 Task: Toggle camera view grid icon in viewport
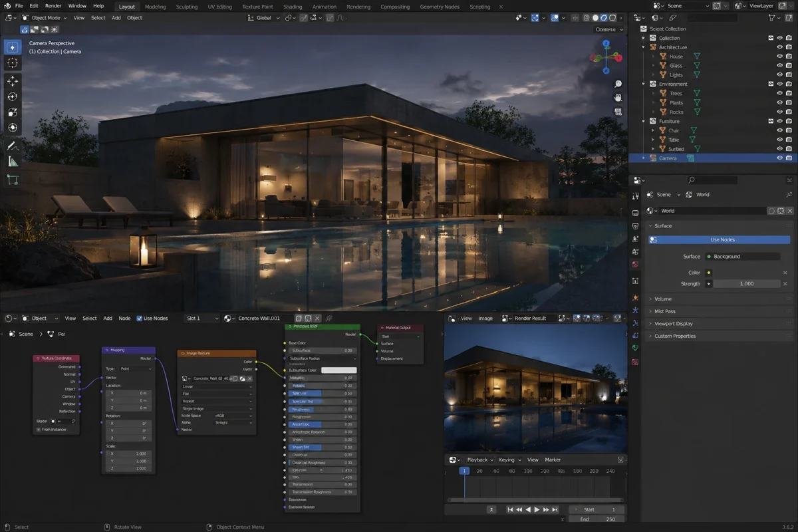click(x=618, y=112)
